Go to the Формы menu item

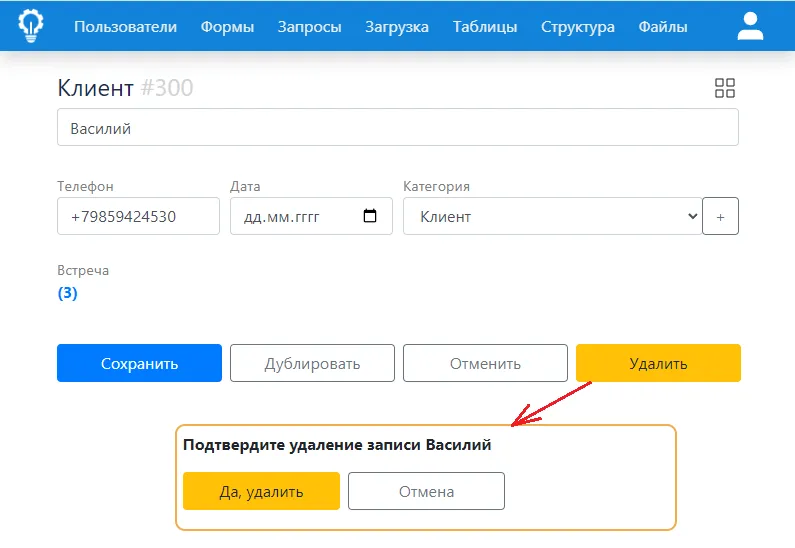227,26
